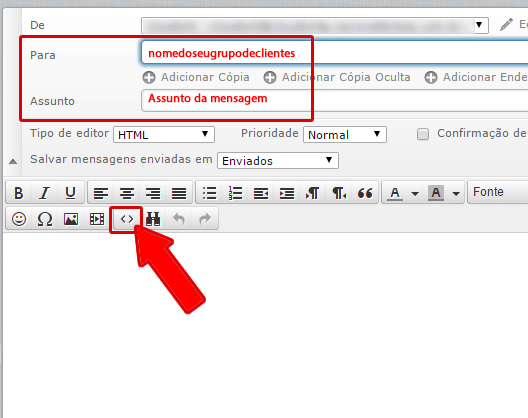Click the background color A icon
528x418 pixels.
(x=436, y=193)
